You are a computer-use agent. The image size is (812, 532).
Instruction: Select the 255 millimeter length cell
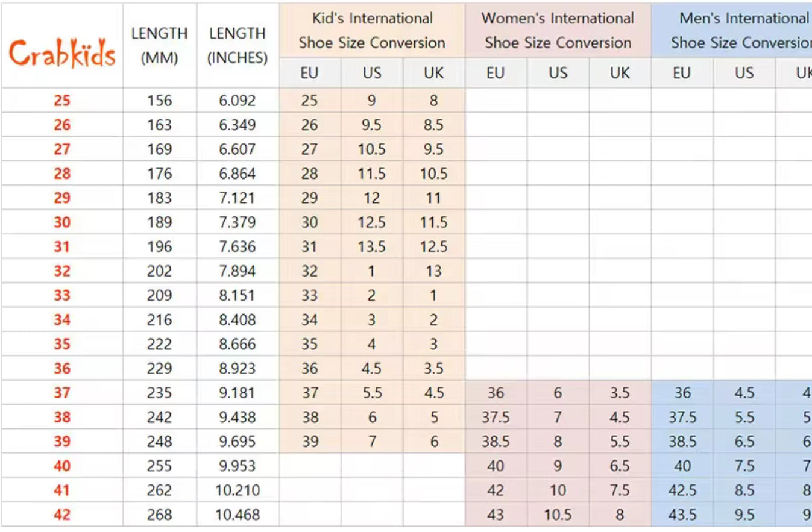click(159, 466)
